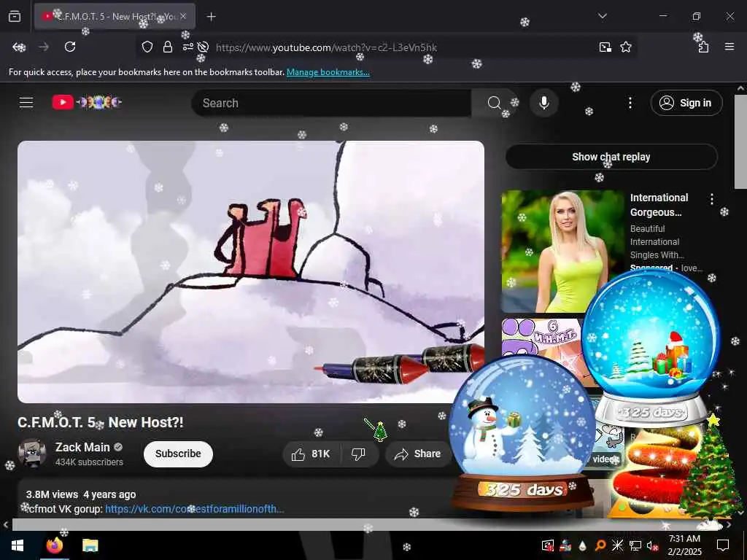Open options menu for International Gorgeous ad
The image size is (747, 560).
coord(712,199)
